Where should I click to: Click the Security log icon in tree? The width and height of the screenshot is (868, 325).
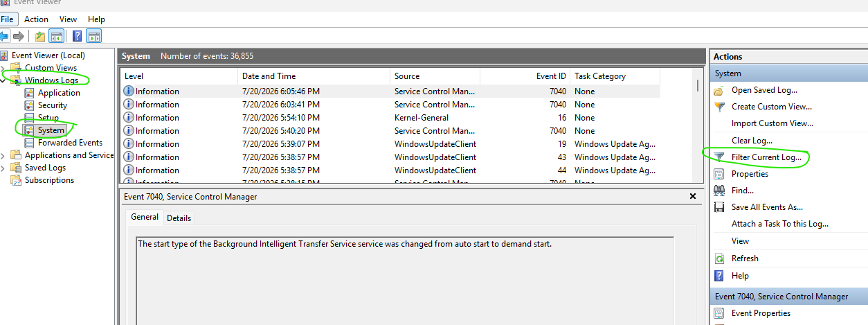pos(29,105)
